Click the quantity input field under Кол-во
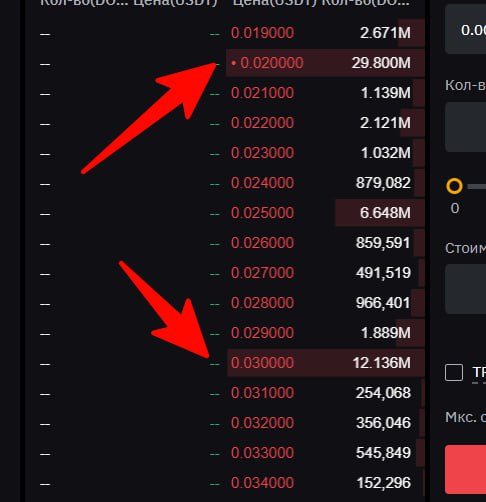This screenshot has height=502, width=486. pyautogui.click(x=466, y=127)
